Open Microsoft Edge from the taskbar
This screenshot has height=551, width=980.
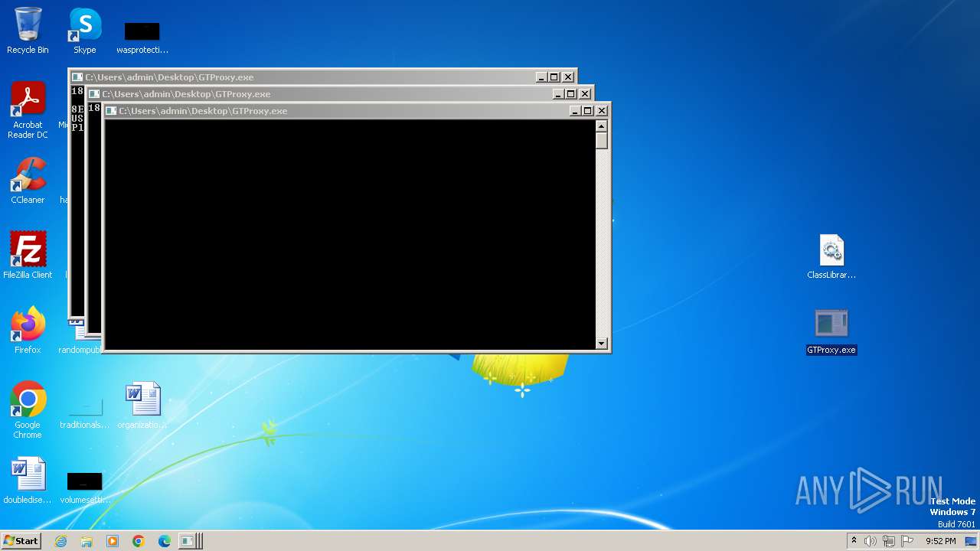pyautogui.click(x=165, y=541)
